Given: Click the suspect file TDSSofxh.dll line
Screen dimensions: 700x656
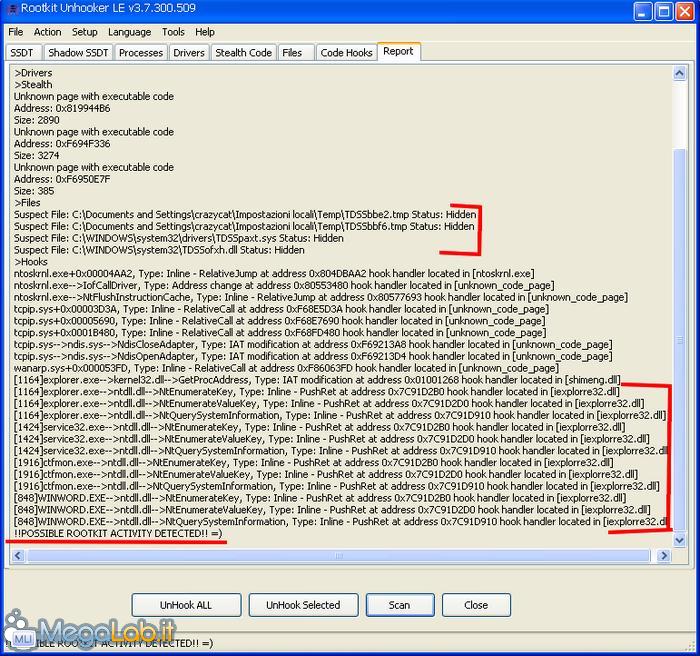Looking at the screenshot, I should point(159,250).
